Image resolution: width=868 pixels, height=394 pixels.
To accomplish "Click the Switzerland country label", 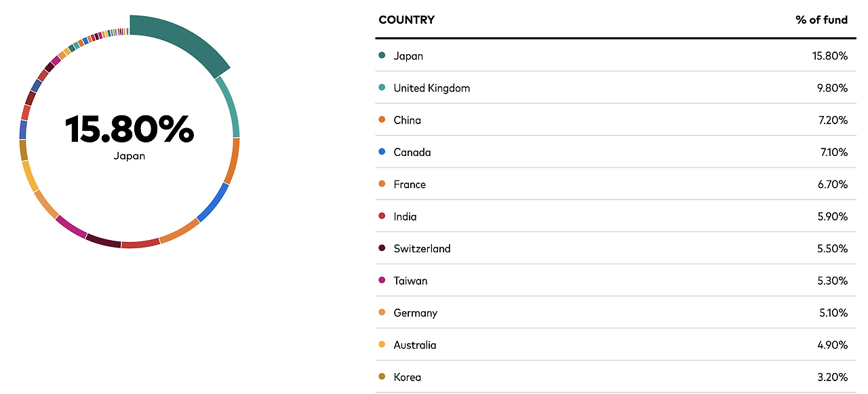I will [x=422, y=249].
